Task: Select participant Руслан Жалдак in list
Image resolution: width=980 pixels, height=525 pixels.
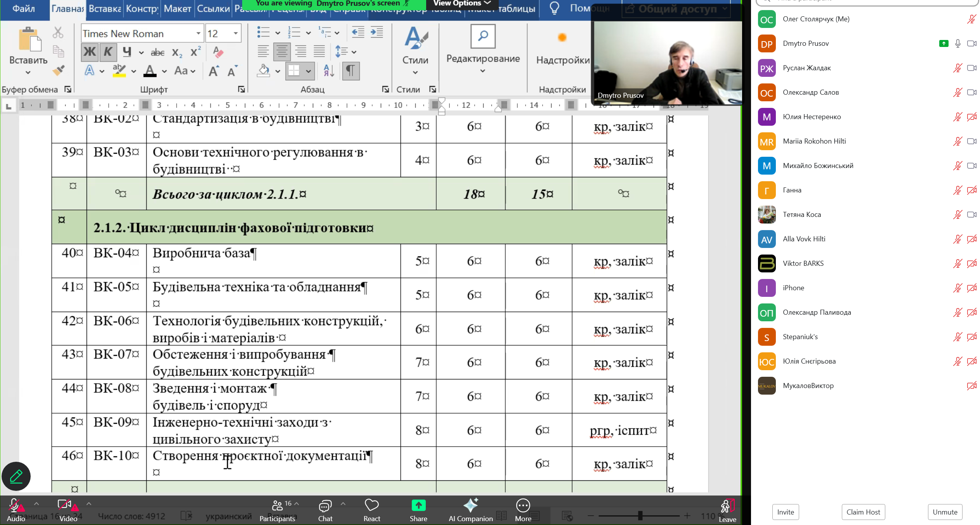Action: pos(866,68)
